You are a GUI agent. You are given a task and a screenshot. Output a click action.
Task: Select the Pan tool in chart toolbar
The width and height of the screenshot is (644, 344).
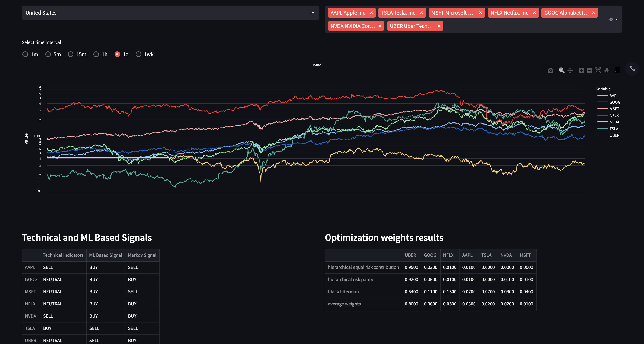pyautogui.click(x=570, y=71)
